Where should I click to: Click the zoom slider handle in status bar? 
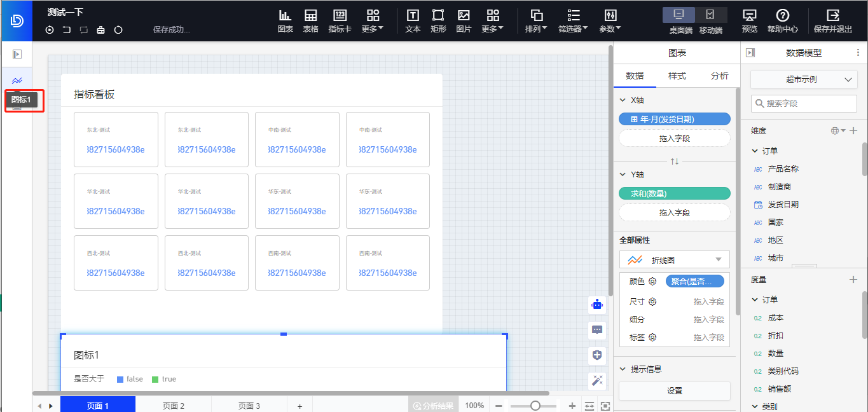pos(535,406)
